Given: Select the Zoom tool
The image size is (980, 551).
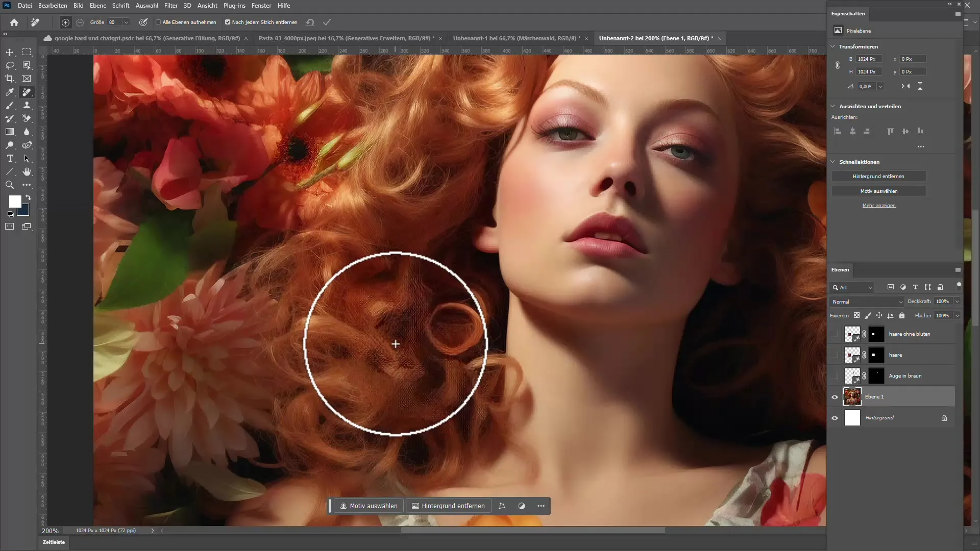Looking at the screenshot, I should tap(9, 186).
